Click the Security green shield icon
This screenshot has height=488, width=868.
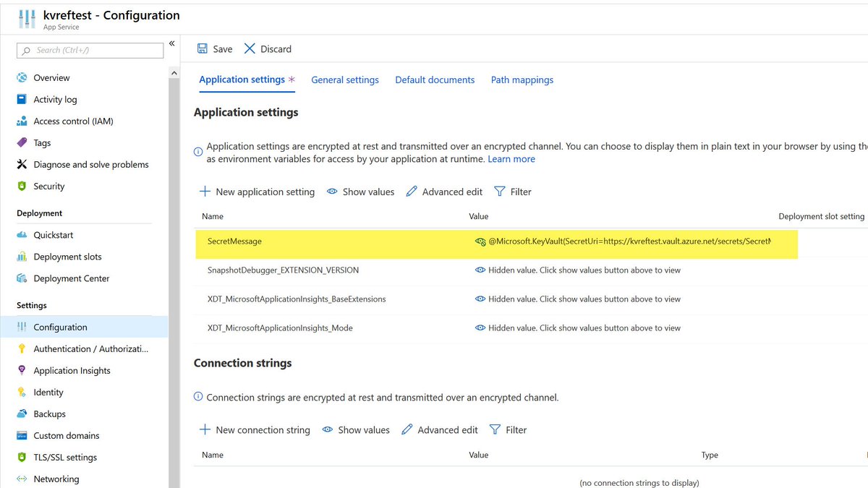click(21, 186)
